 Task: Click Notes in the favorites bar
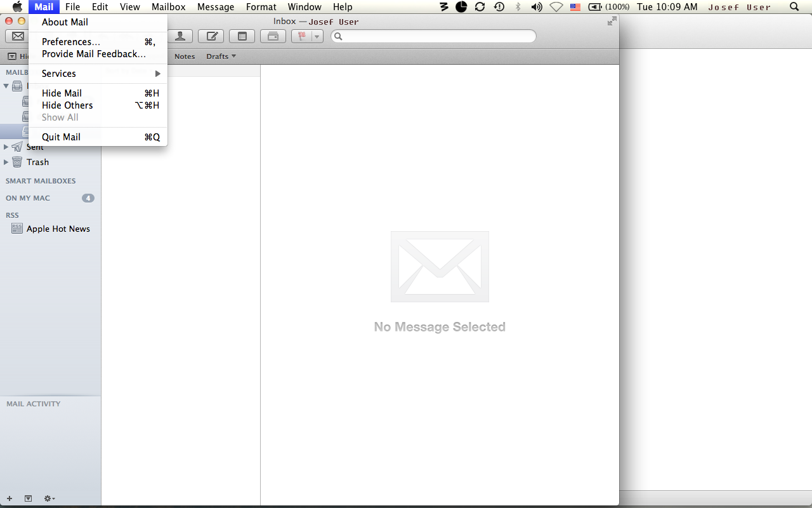(185, 57)
